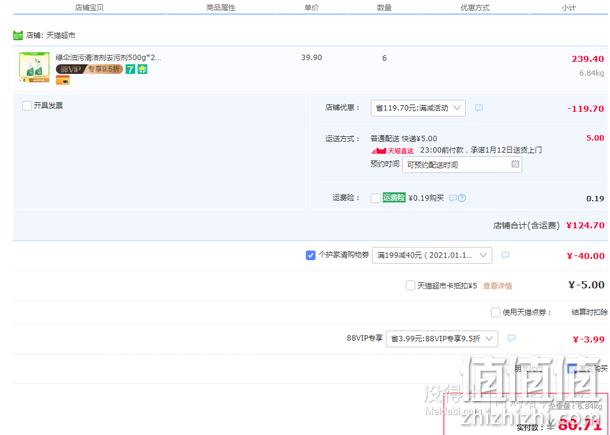Click the shipping fee 5.00 on the right
Viewport: 610px width, 435px height.
(595, 138)
